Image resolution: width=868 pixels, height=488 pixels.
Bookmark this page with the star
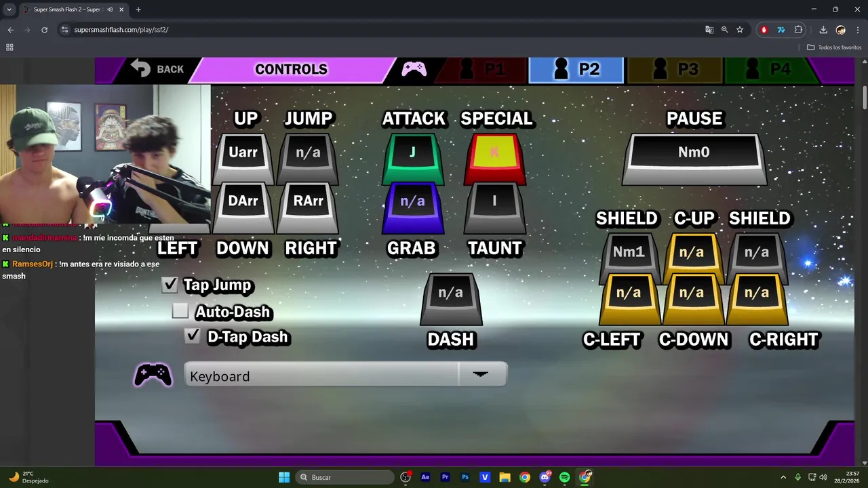tap(740, 30)
